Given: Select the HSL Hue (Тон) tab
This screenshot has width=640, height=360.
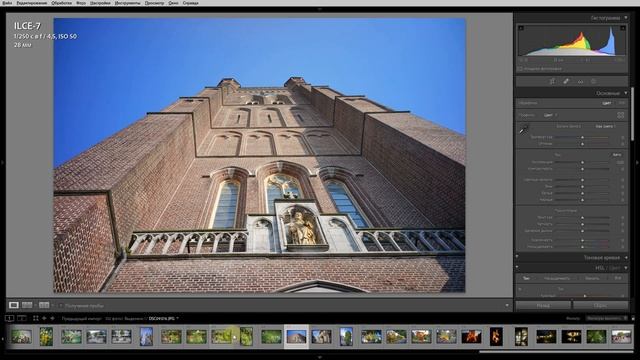Looking at the screenshot, I should point(526,278).
